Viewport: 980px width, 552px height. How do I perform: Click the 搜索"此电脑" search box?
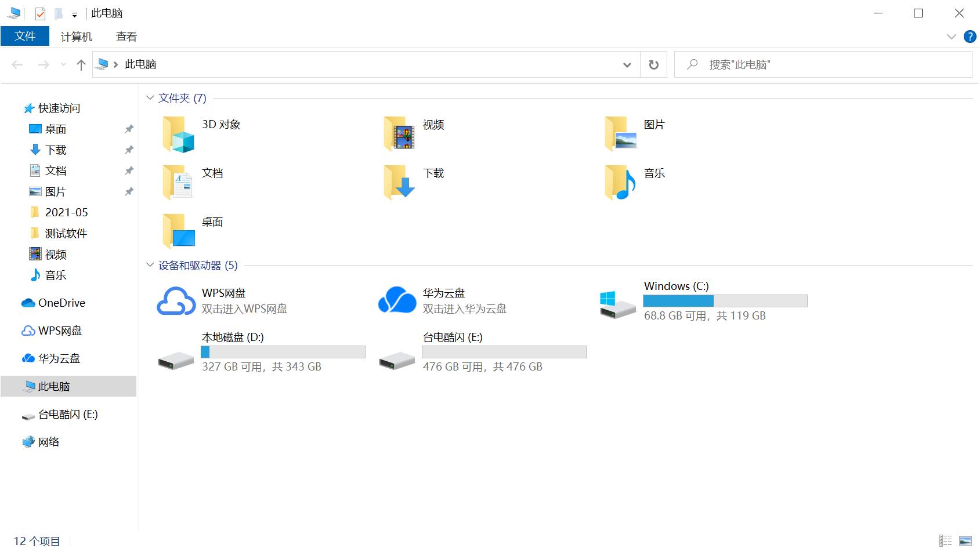point(823,64)
